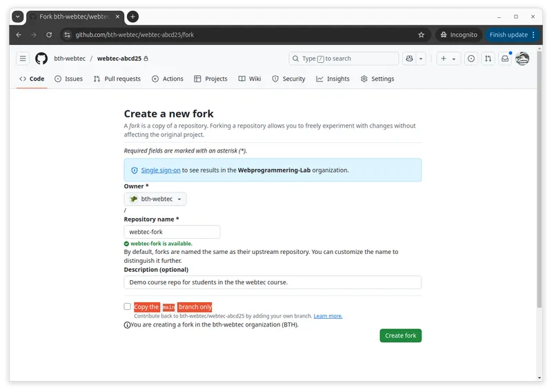Screen dimensions: 552x392
Task: Switch to the Issues tab
Action: click(68, 79)
